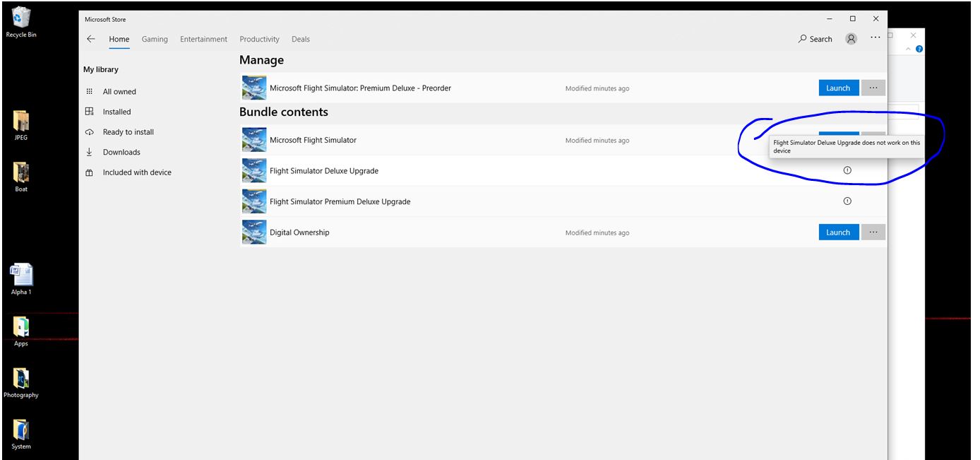Screen dimensions: 980x460
Task: Select the JPEG folder on desktop
Action: [x=21, y=126]
